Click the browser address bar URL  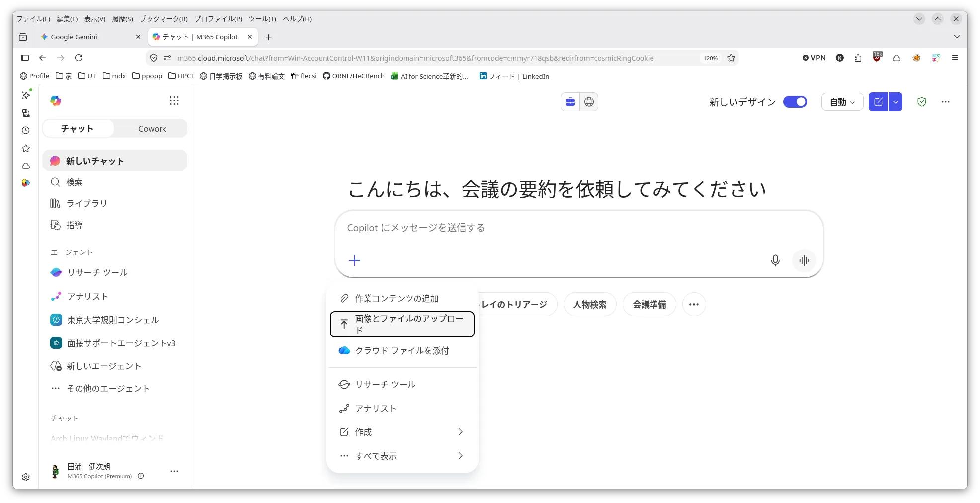click(415, 58)
